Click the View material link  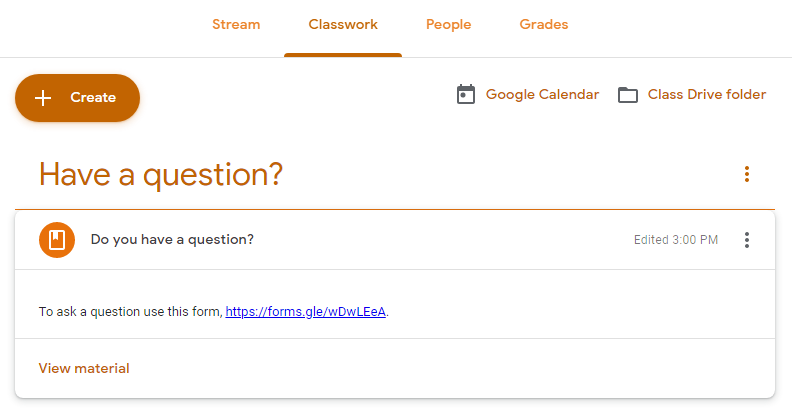(84, 368)
